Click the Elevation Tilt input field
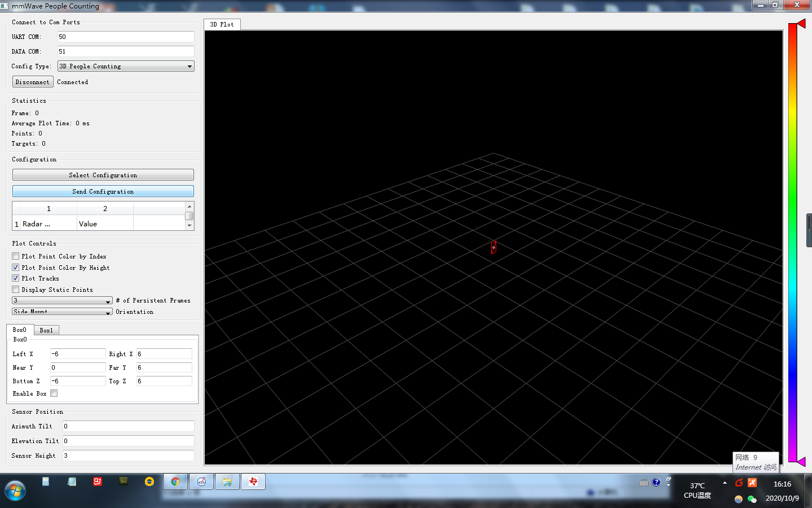 click(x=129, y=441)
